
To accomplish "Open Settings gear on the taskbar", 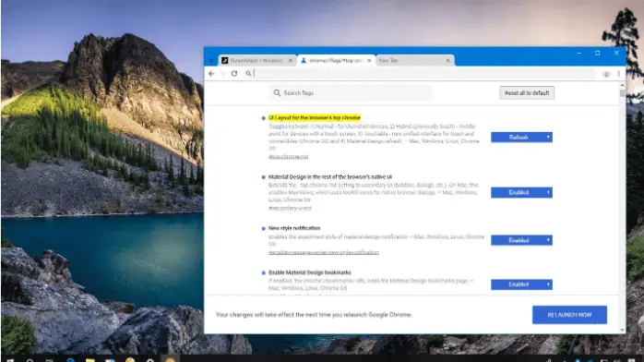I will [x=150, y=360].
